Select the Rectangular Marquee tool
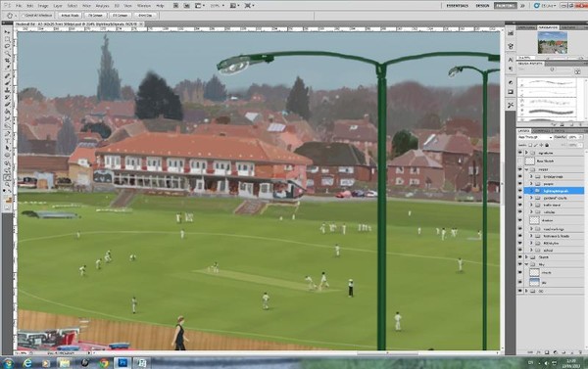The width and height of the screenshot is (588, 369). point(7,39)
